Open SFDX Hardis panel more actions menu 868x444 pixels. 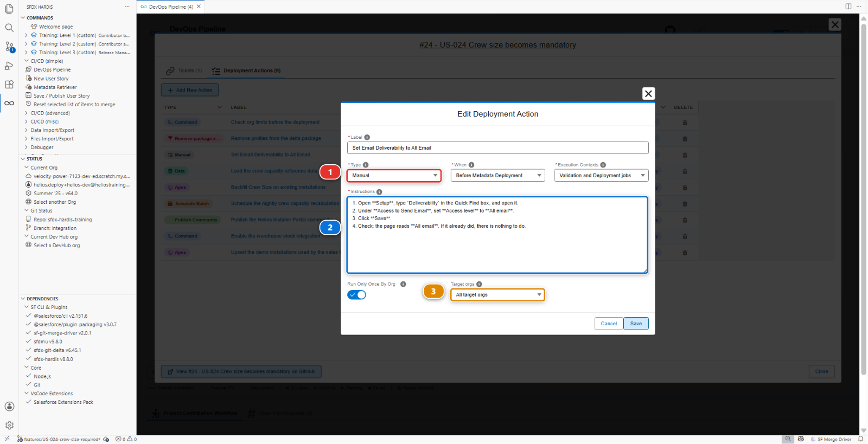click(x=127, y=7)
